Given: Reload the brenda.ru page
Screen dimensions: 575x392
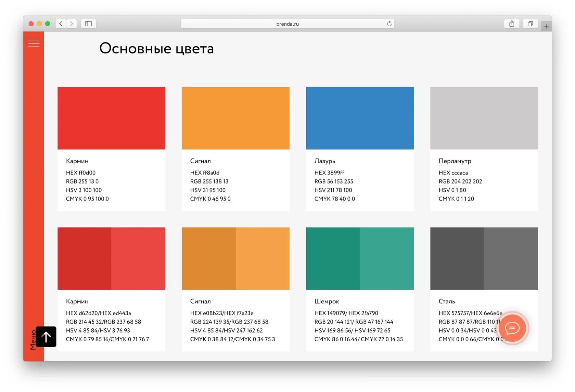Looking at the screenshot, I should tap(389, 24).
